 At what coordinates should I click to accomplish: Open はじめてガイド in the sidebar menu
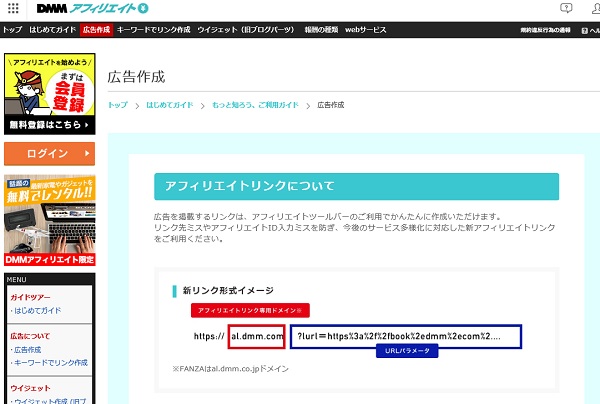coord(38,311)
